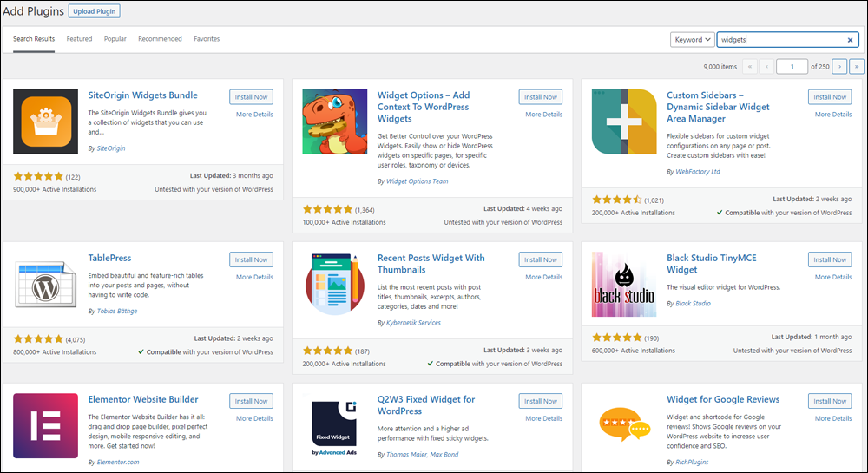Image resolution: width=868 pixels, height=473 pixels.
Task: Visit the RichPlugins author link
Action: point(692,462)
